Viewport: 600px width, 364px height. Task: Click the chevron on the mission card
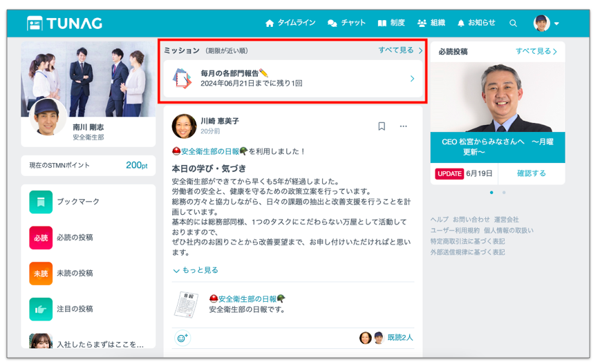click(412, 78)
